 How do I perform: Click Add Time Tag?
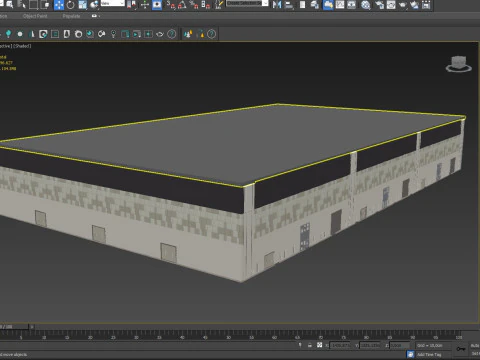tap(429, 355)
